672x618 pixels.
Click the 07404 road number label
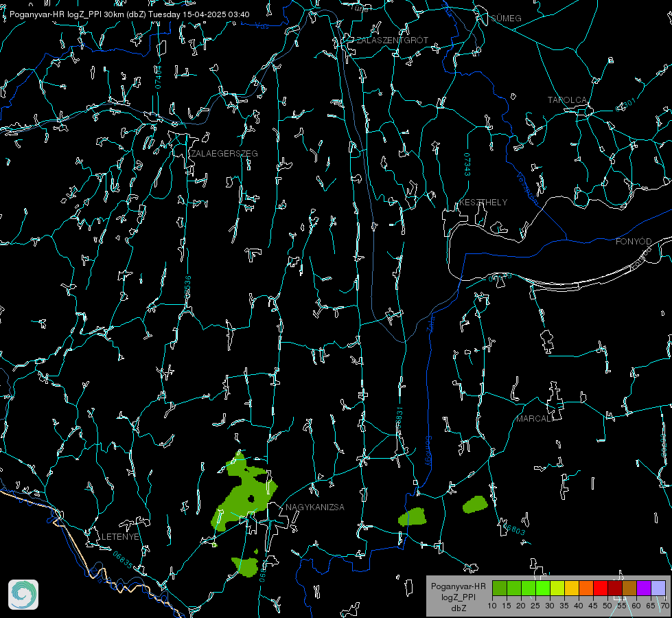[158, 78]
